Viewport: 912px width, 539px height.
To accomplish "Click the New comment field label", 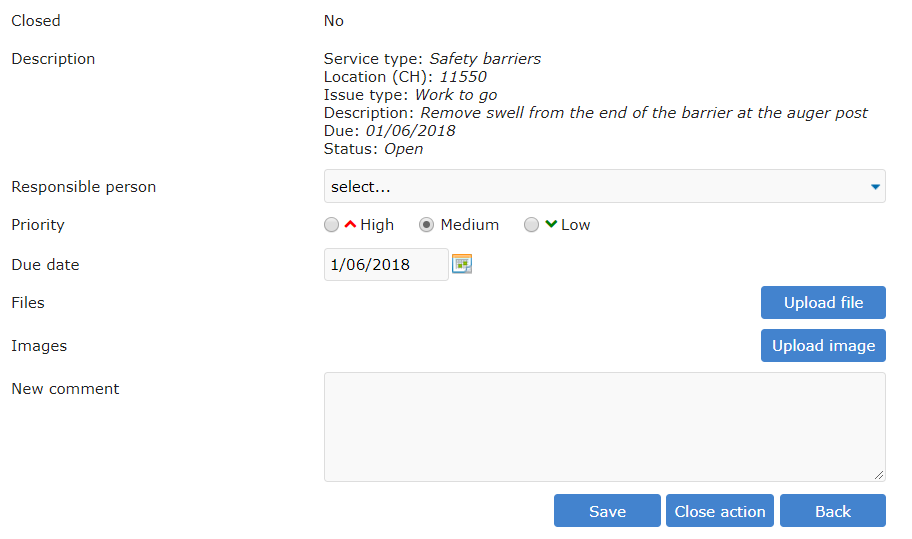I will click(65, 389).
